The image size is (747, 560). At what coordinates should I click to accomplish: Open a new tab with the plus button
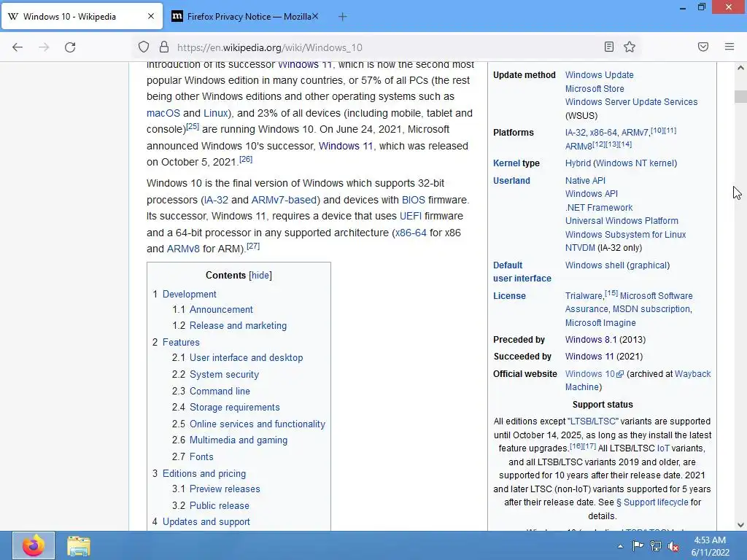342,17
